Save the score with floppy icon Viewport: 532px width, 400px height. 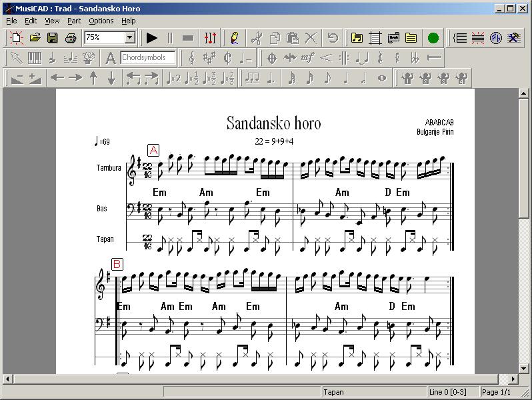pyautogui.click(x=52, y=37)
